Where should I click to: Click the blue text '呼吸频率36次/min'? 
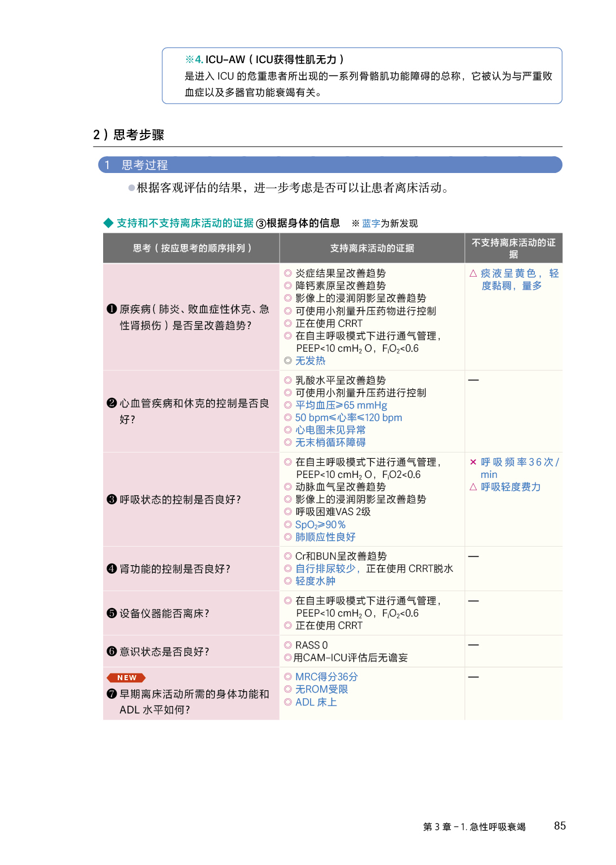[519, 468]
